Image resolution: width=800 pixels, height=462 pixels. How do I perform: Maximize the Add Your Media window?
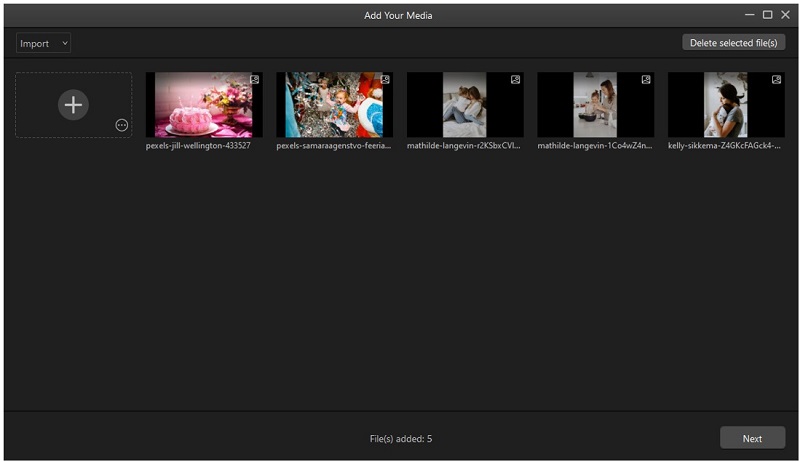767,15
